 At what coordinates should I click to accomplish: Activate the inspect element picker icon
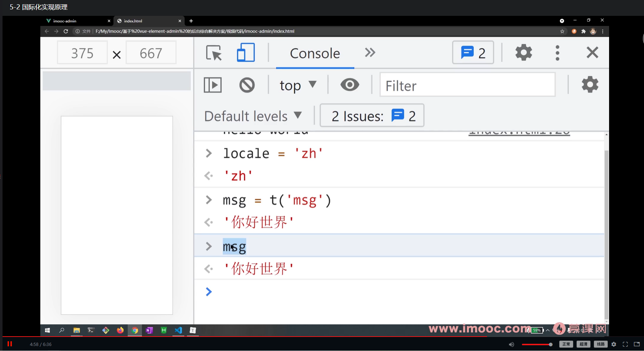[x=214, y=53]
